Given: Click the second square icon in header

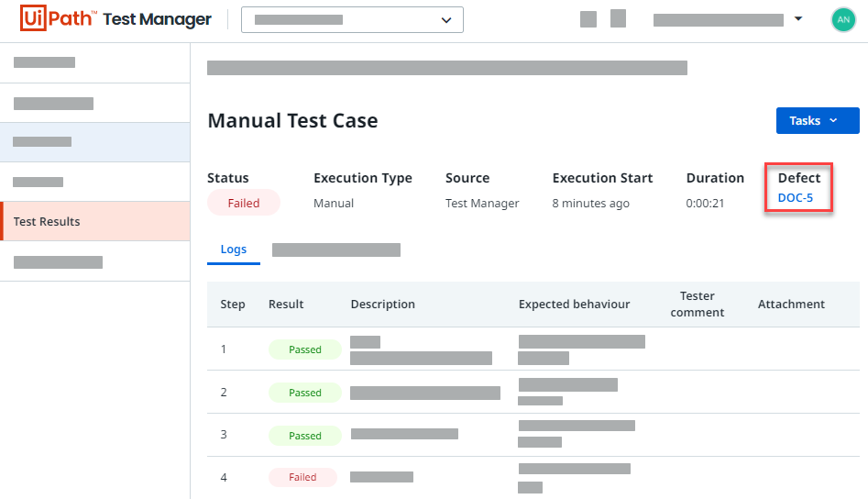Looking at the screenshot, I should [x=618, y=18].
